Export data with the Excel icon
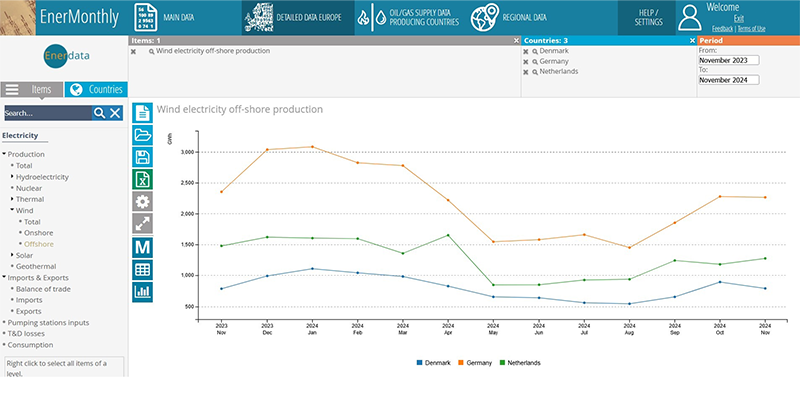The height and width of the screenshot is (397, 800). [x=142, y=179]
